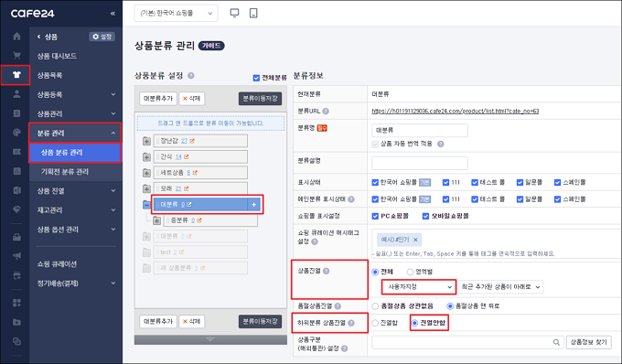Open help icon beside 하위분류 상품진열
This screenshot has height=364, width=622.
pos(351,323)
